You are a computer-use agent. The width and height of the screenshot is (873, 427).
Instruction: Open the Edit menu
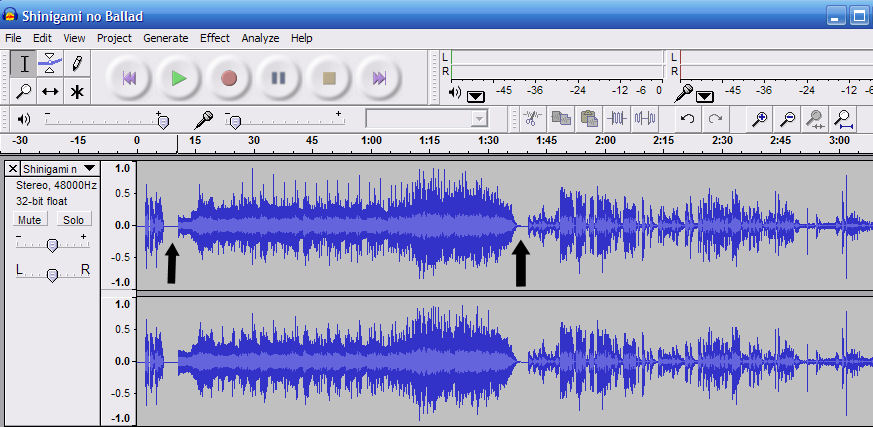pos(42,38)
